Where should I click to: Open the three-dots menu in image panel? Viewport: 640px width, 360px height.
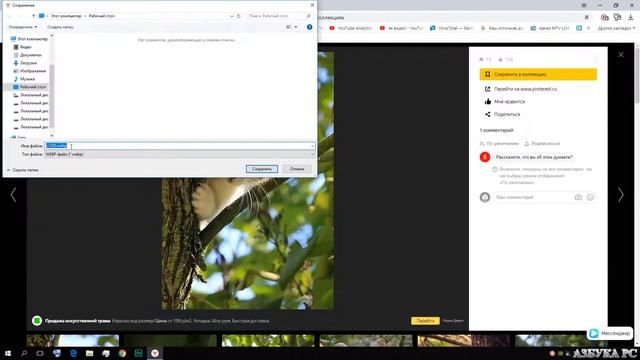click(596, 60)
